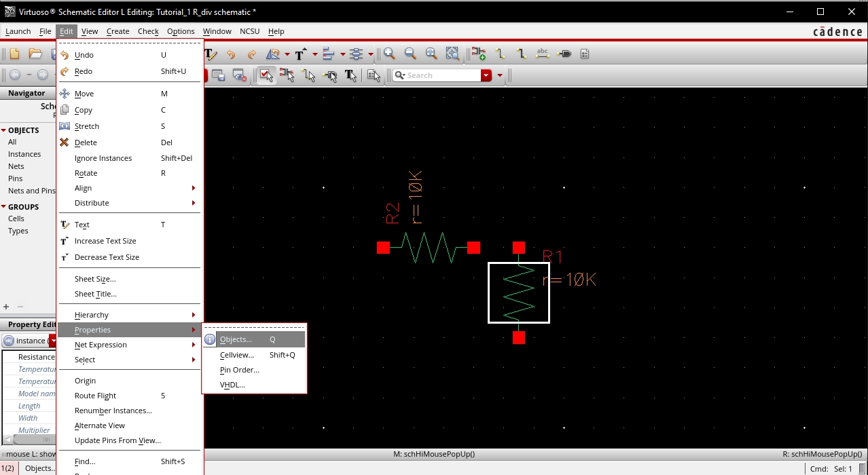868x475 pixels.
Task: Click the Create Pin toolbar icon
Action: [x=564, y=54]
